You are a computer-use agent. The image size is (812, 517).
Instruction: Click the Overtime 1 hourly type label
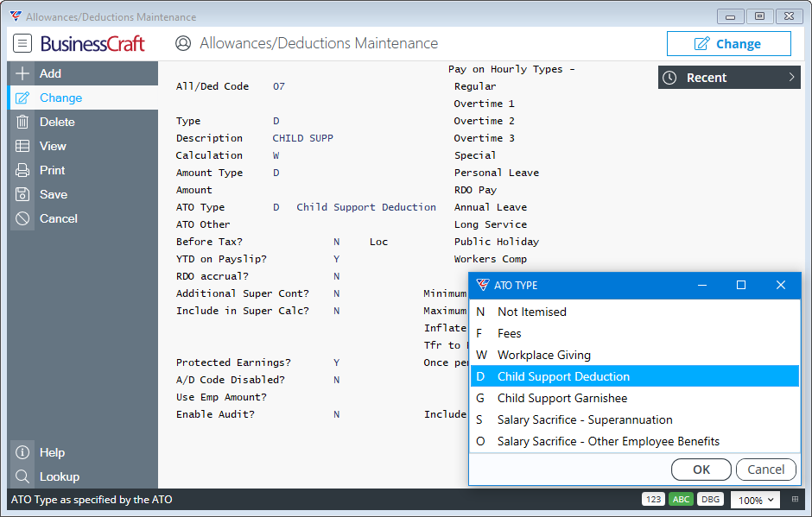(x=485, y=104)
